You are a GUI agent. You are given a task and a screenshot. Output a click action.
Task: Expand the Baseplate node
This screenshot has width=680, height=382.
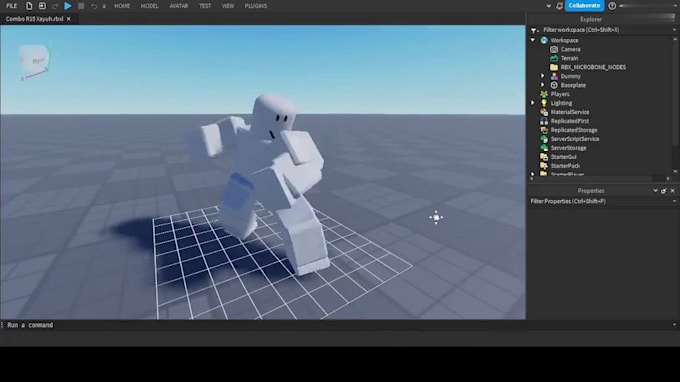coord(543,85)
